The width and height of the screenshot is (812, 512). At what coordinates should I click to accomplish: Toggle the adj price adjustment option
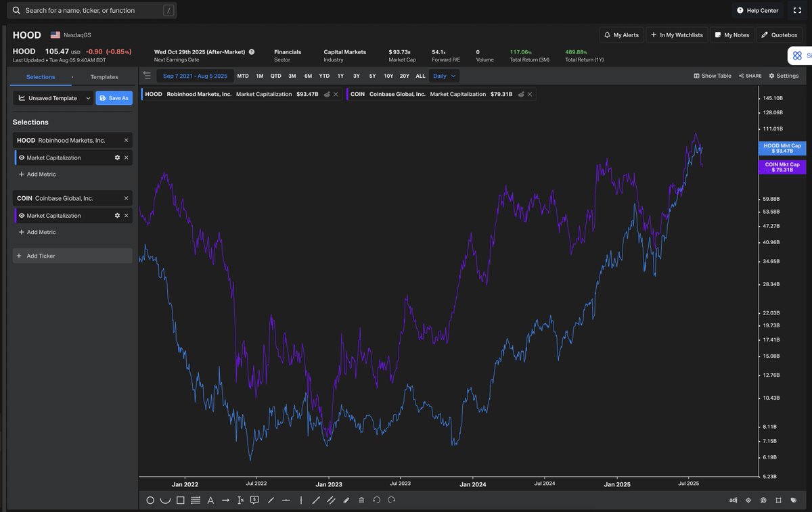coord(734,501)
